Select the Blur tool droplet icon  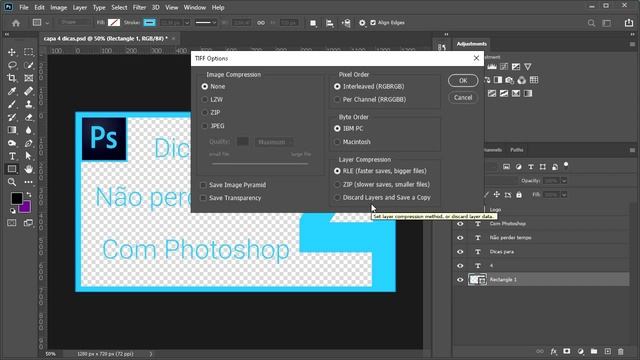[29, 130]
